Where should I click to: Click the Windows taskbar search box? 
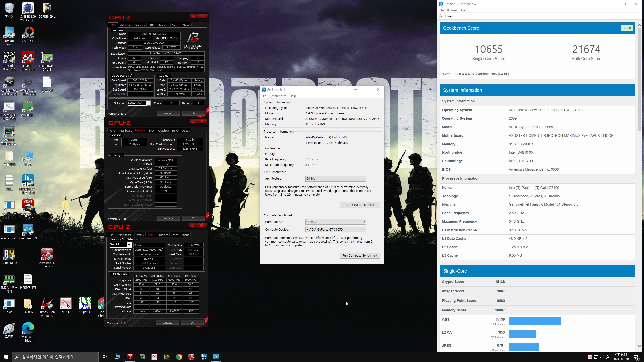pos(55,357)
